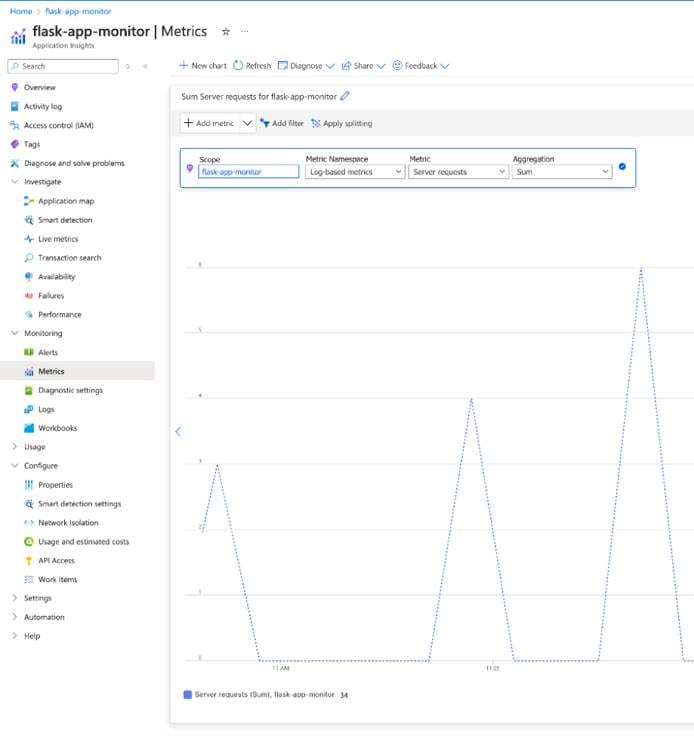Expand the Usage section
Image resolution: width=694 pixels, height=736 pixels.
pyautogui.click(x=15, y=447)
